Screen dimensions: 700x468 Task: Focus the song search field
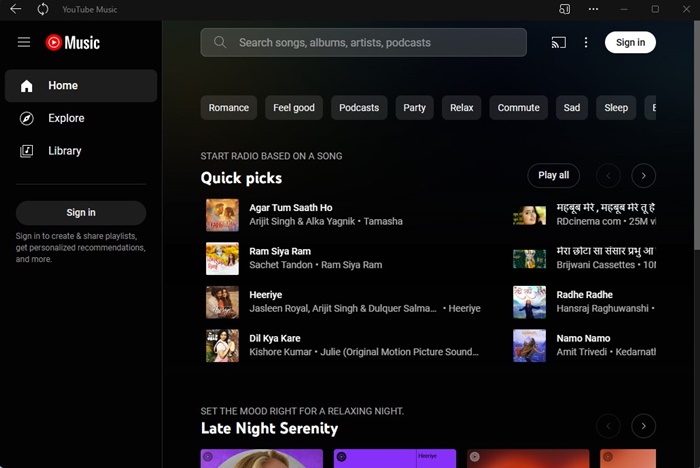[363, 42]
